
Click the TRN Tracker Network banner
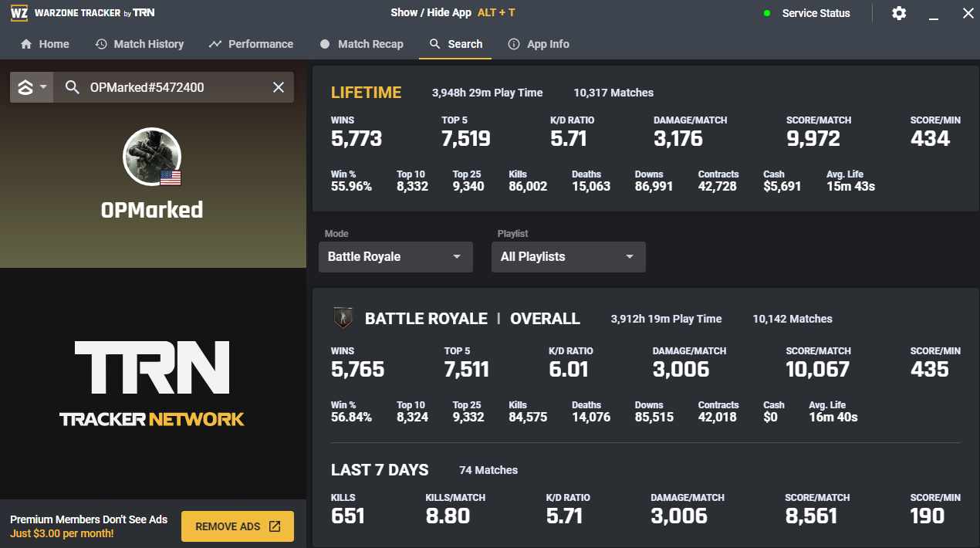[152, 384]
